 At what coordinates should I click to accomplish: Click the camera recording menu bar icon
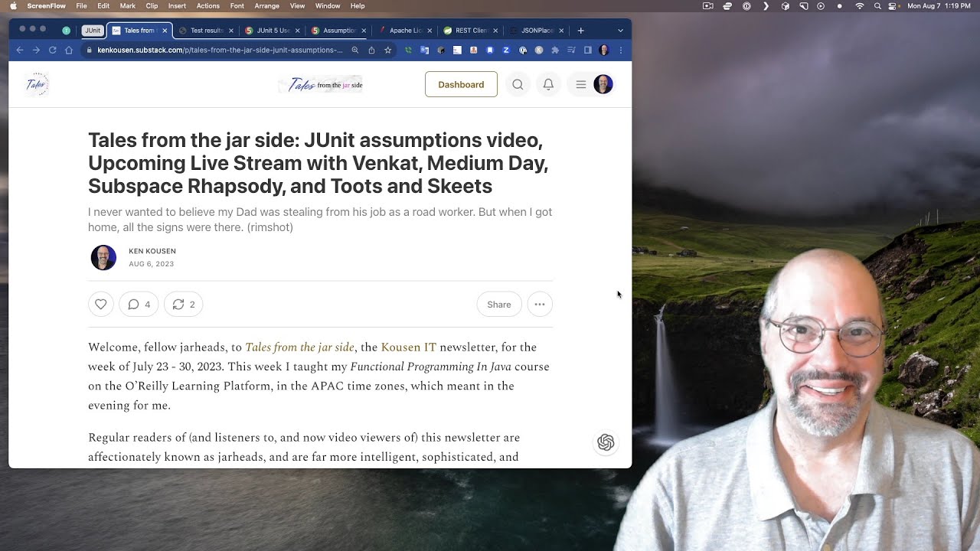[x=707, y=6]
